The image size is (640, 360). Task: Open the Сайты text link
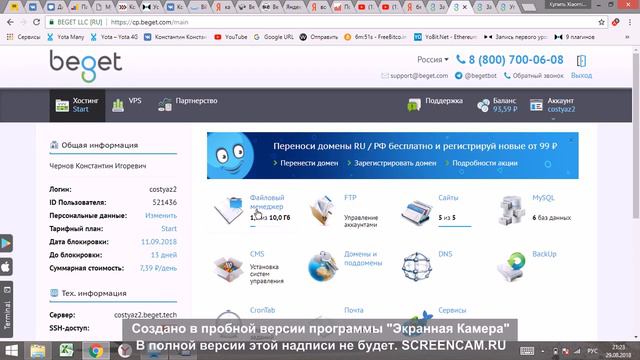point(448,198)
